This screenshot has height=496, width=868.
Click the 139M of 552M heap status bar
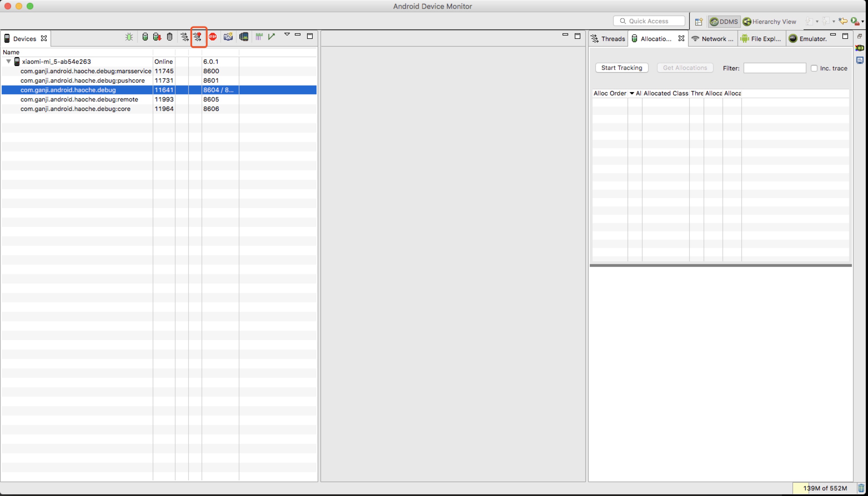[x=824, y=488]
